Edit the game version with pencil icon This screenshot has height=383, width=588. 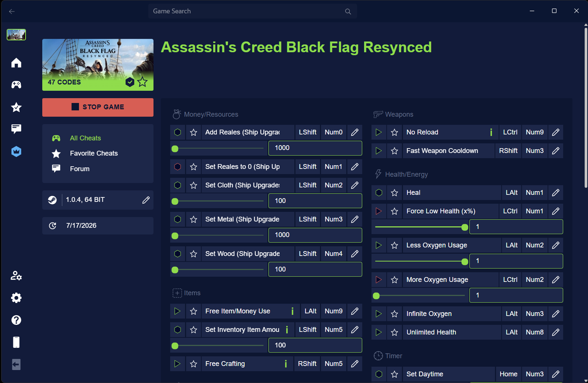click(146, 200)
